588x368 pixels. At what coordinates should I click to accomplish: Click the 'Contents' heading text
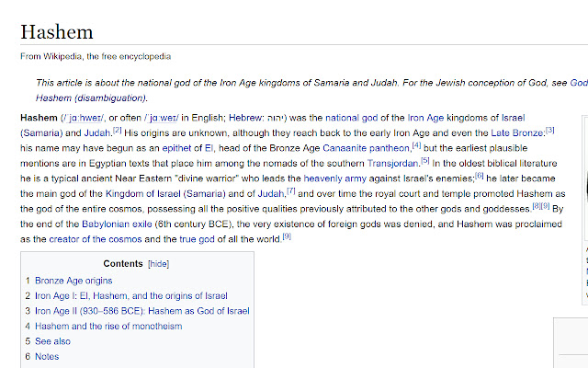(123, 264)
